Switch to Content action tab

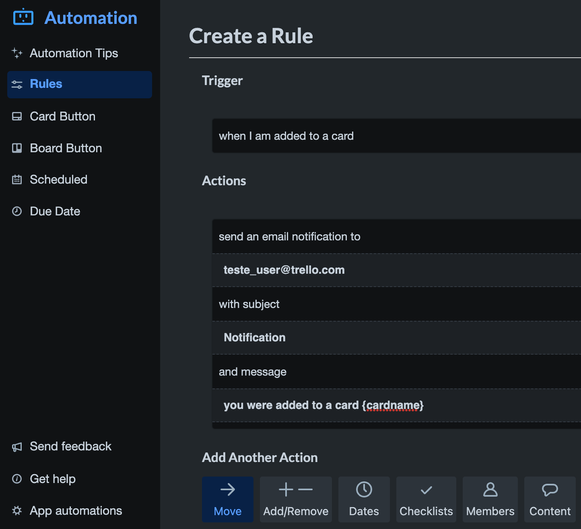[x=550, y=499]
